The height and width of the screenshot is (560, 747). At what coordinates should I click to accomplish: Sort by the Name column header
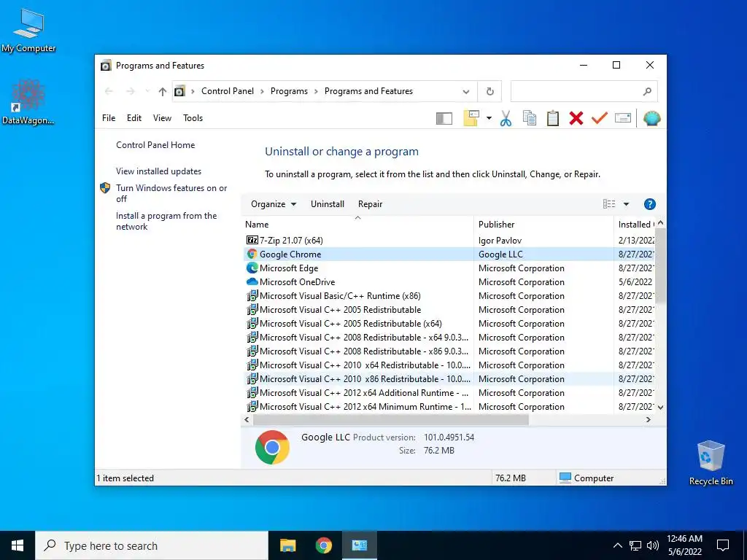tap(357, 225)
